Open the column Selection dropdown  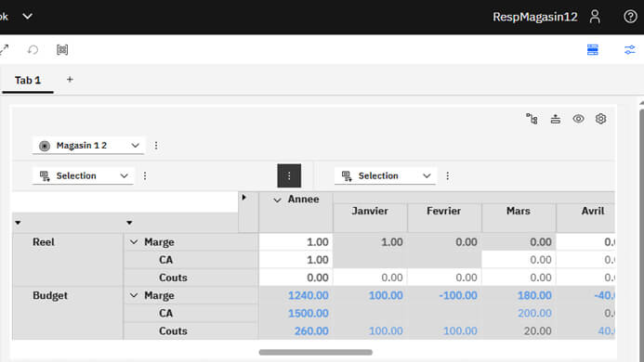[x=386, y=176]
